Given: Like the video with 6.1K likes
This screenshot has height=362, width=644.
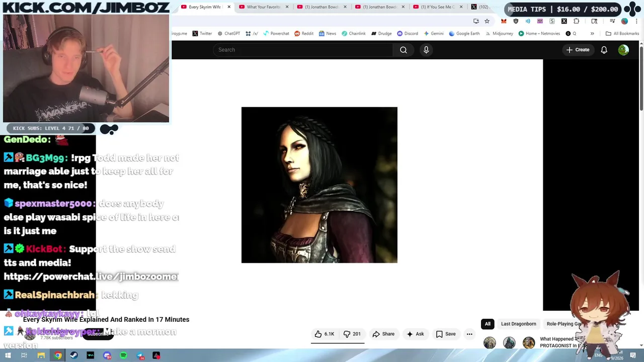Looking at the screenshot, I should click(324, 334).
